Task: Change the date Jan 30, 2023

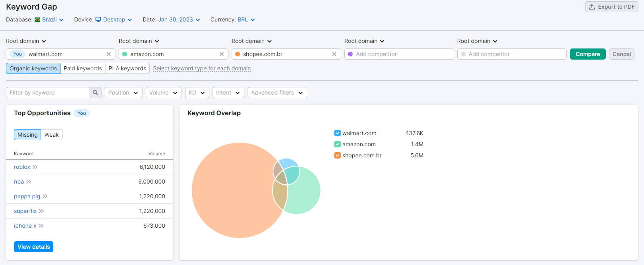Action: point(179,19)
